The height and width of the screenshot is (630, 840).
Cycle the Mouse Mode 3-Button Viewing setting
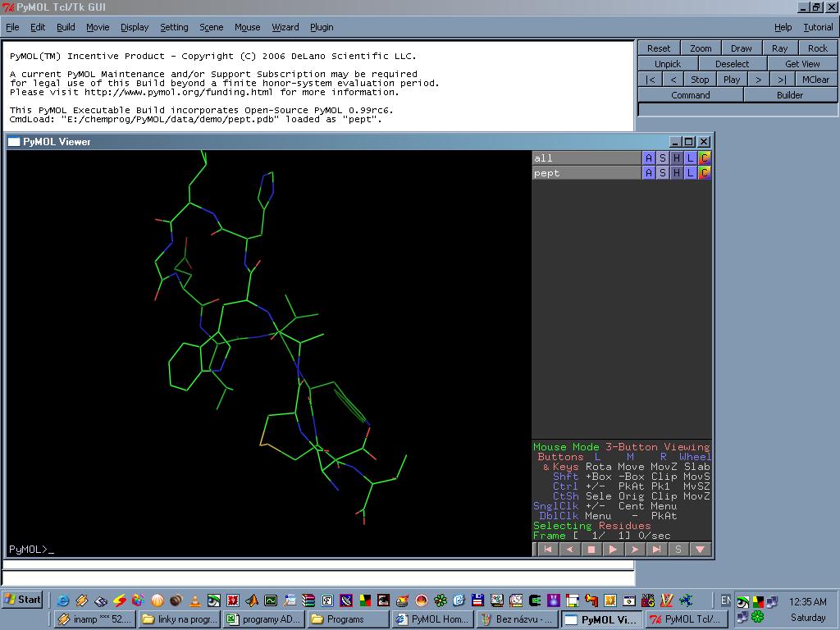point(622,447)
